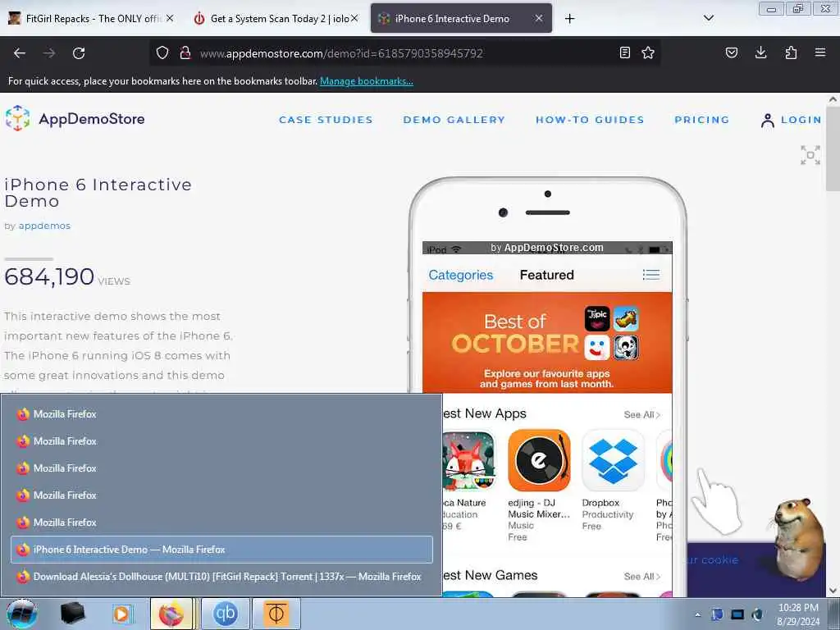Open the orange circle-T taskbar app
This screenshot has width=840, height=630.
[x=276, y=614]
